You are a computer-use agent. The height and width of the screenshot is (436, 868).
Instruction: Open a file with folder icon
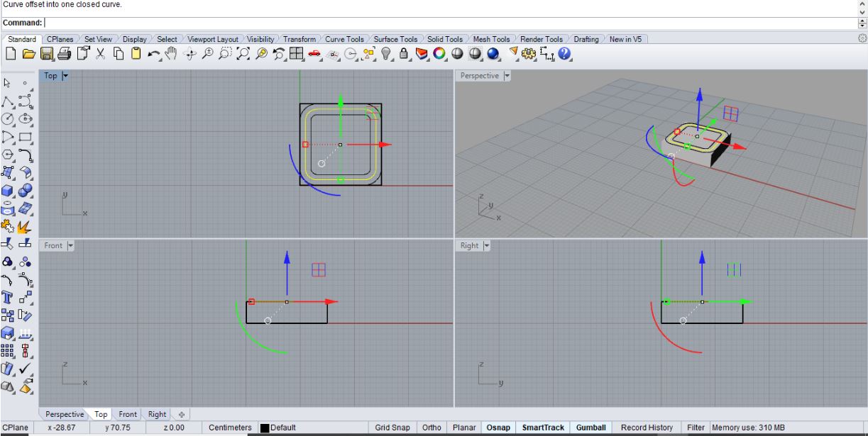click(29, 53)
